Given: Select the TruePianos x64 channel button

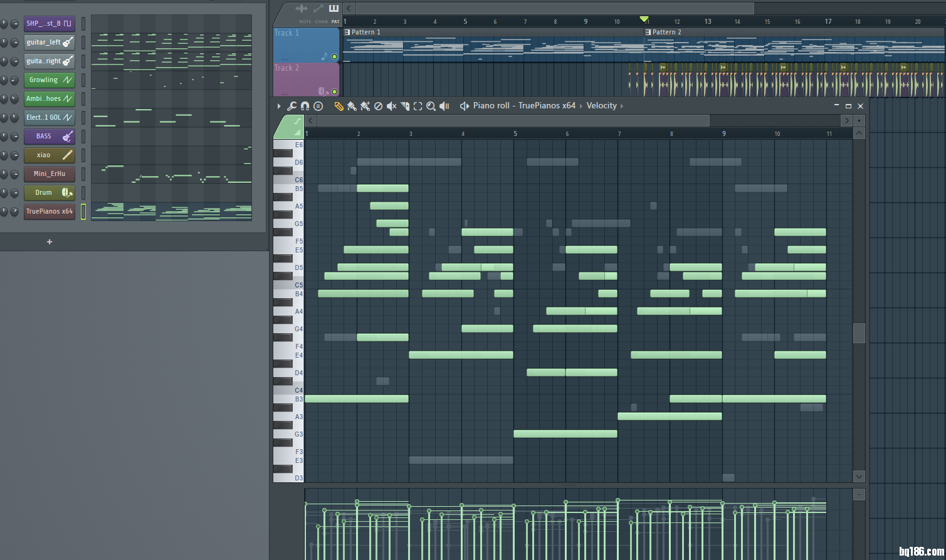Looking at the screenshot, I should (x=50, y=212).
